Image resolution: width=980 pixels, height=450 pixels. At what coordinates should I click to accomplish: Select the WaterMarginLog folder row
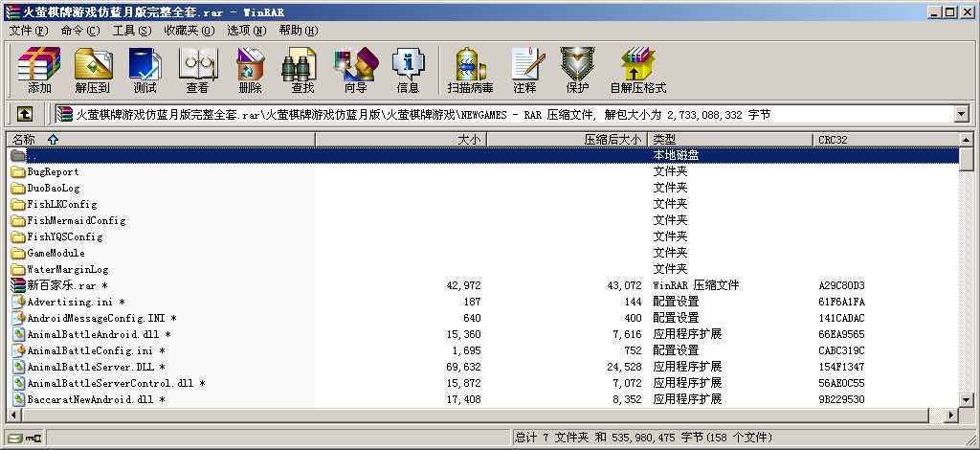[482, 269]
